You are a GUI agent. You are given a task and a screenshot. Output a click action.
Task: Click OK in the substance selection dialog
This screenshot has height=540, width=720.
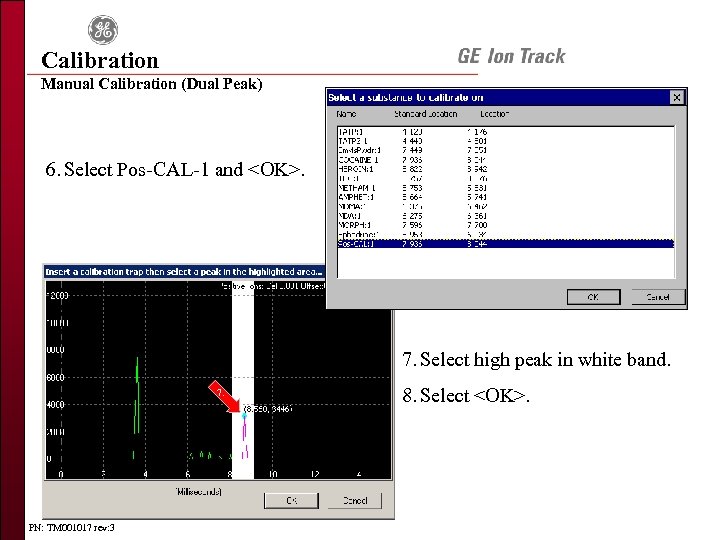pos(593,297)
